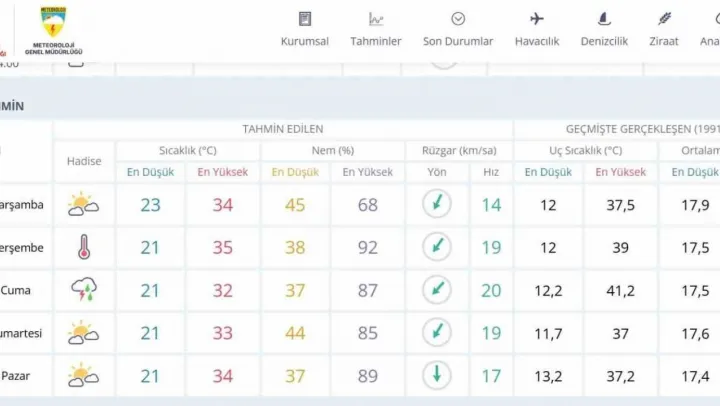The image size is (720, 406).
Task: Click the Cumartesi wind direction arrow
Action: click(436, 333)
